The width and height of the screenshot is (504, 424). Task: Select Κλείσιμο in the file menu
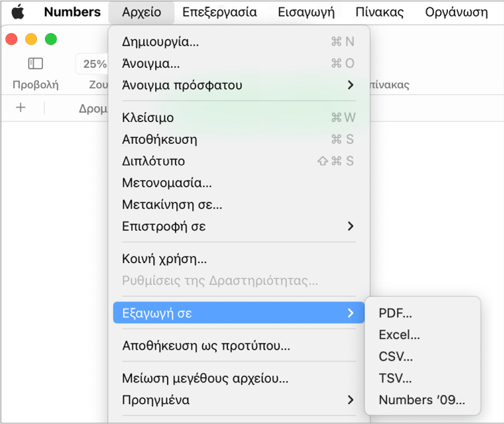239,117
